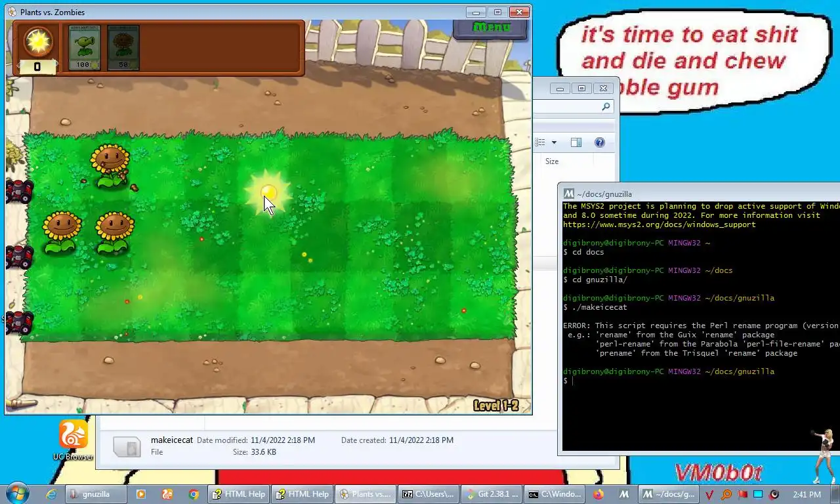The width and height of the screenshot is (840, 504).
Task: Select the Sunflower seed packet costing 50
Action: tap(123, 48)
